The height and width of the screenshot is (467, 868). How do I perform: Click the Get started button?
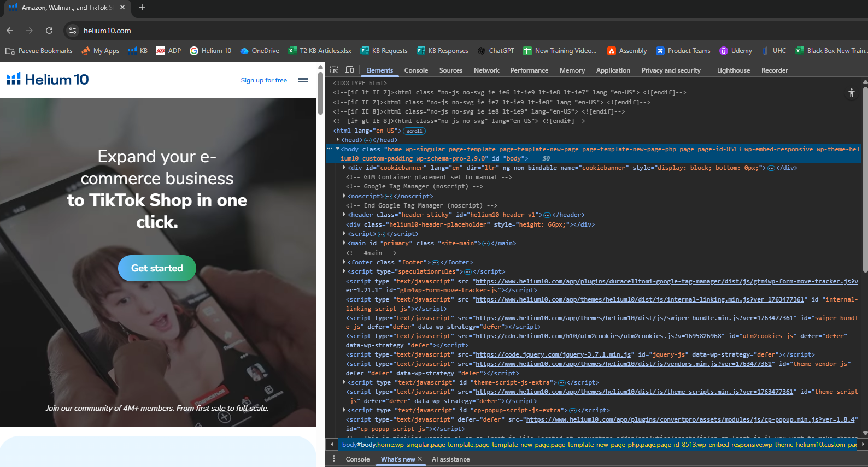click(157, 268)
